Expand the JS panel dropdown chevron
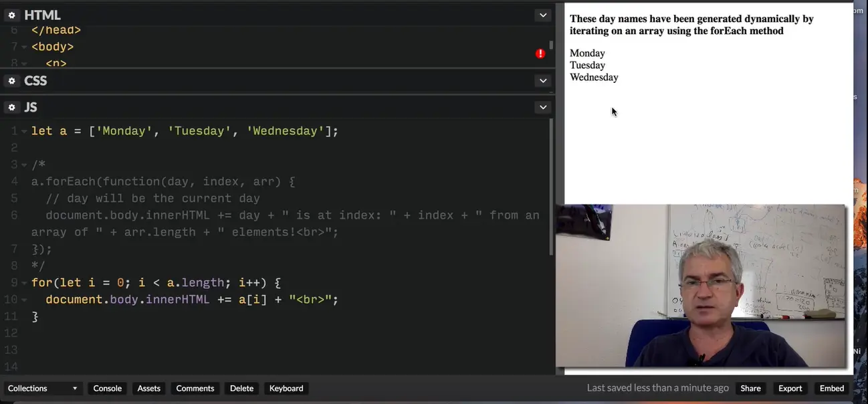Viewport: 868px width, 404px height. click(543, 107)
